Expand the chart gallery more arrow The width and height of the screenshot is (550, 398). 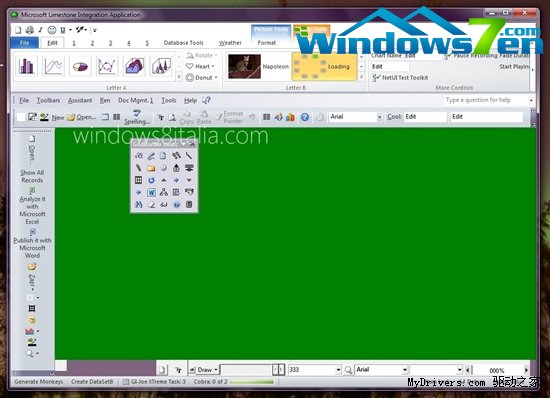click(x=179, y=77)
